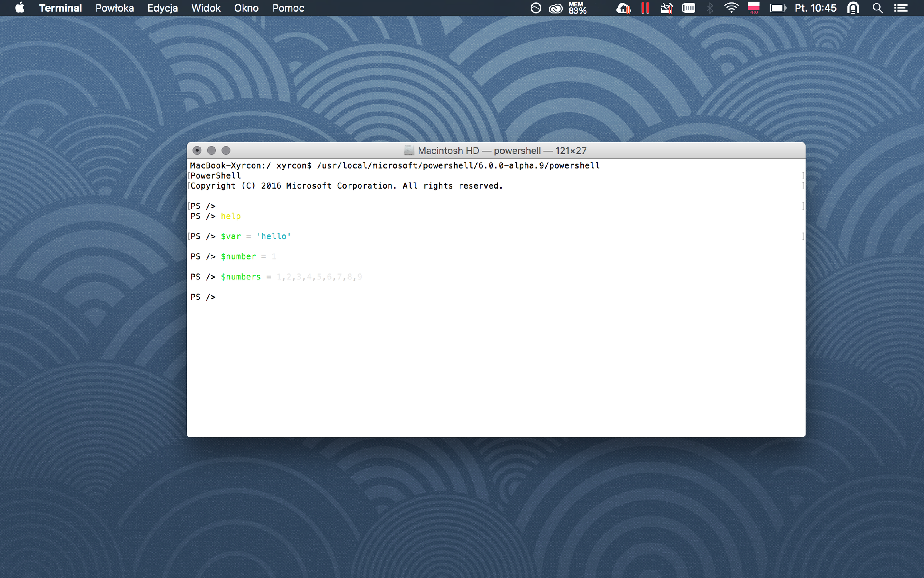
Task: Open Spotlight search magnifier
Action: click(x=877, y=8)
